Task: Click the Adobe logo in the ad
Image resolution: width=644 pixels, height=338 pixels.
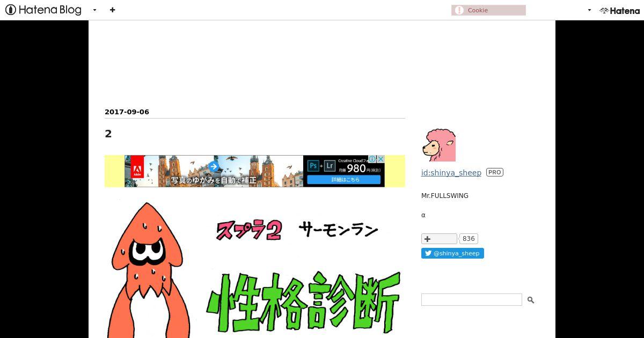Action: coord(137,167)
